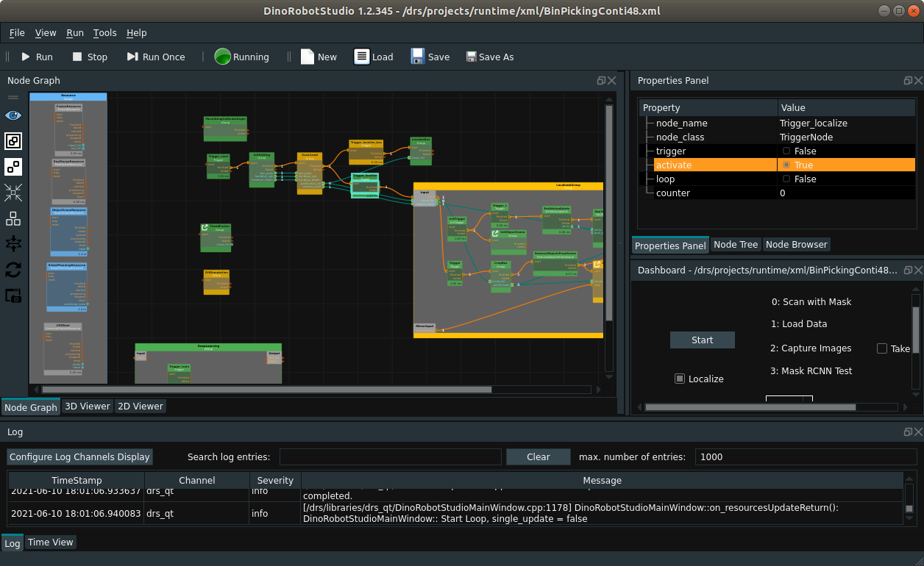Click the inward arrows fit-view icon
This screenshot has width=924, height=566.
pos(13,193)
